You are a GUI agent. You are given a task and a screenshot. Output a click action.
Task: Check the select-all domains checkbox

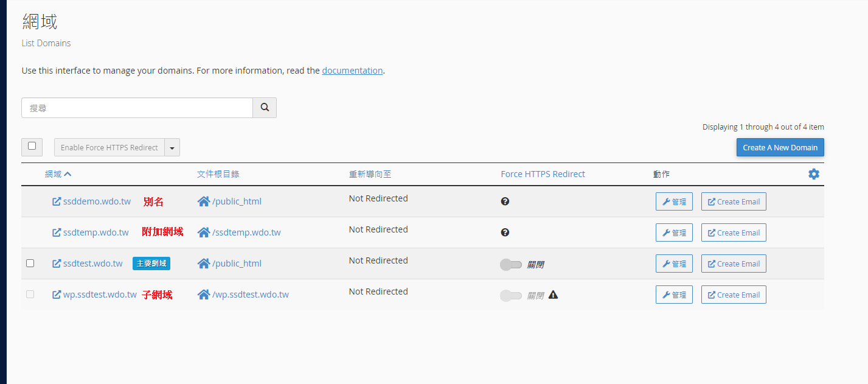tap(32, 146)
